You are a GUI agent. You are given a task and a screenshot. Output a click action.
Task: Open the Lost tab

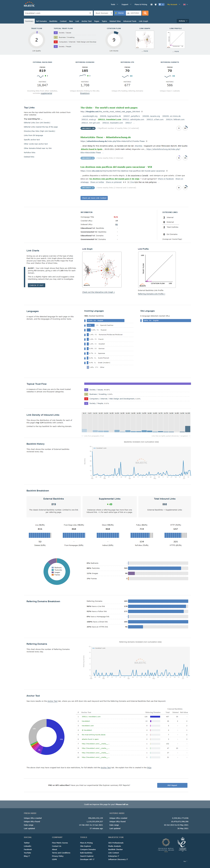[x=77, y=21]
